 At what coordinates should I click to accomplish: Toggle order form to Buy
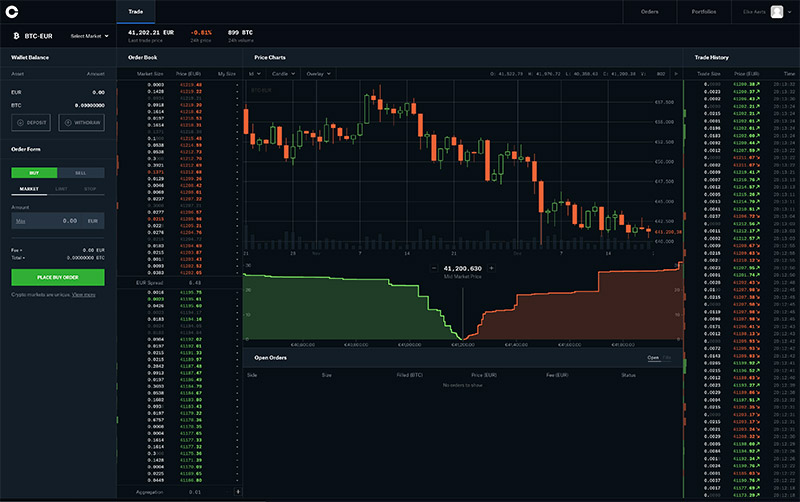click(34, 173)
